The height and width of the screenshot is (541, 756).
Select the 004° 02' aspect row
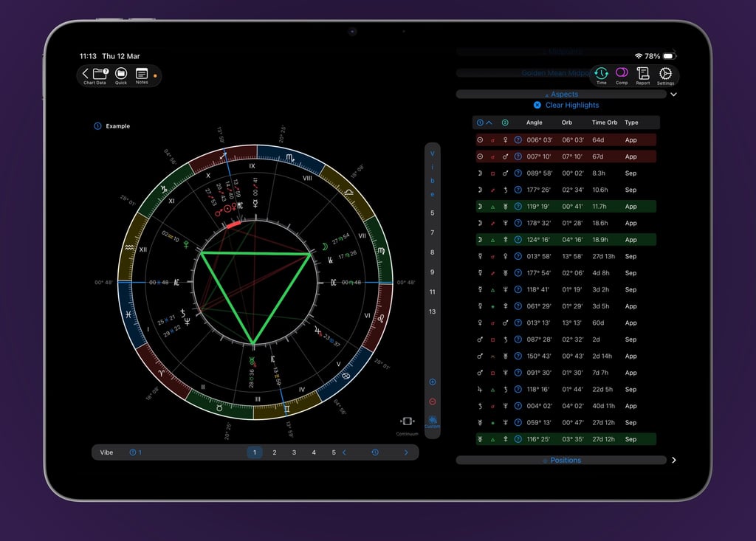tap(566, 406)
